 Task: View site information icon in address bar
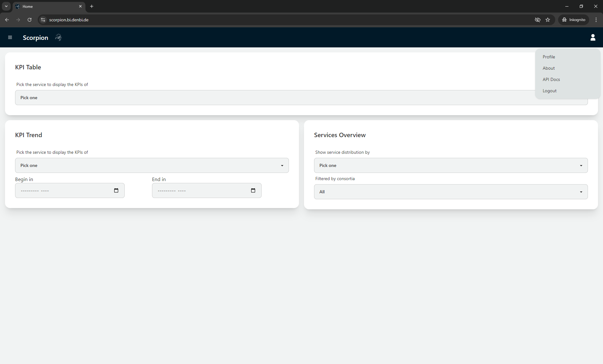(43, 20)
